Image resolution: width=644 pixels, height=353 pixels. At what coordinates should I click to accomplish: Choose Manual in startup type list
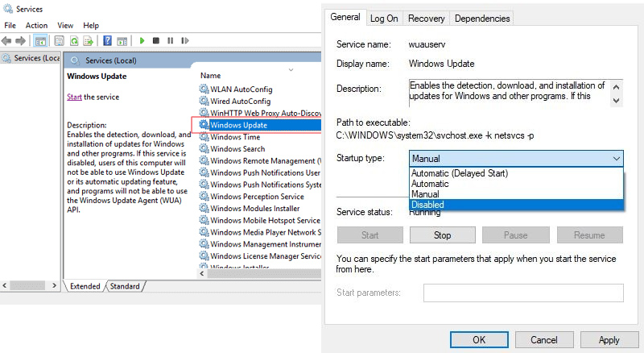(516, 193)
